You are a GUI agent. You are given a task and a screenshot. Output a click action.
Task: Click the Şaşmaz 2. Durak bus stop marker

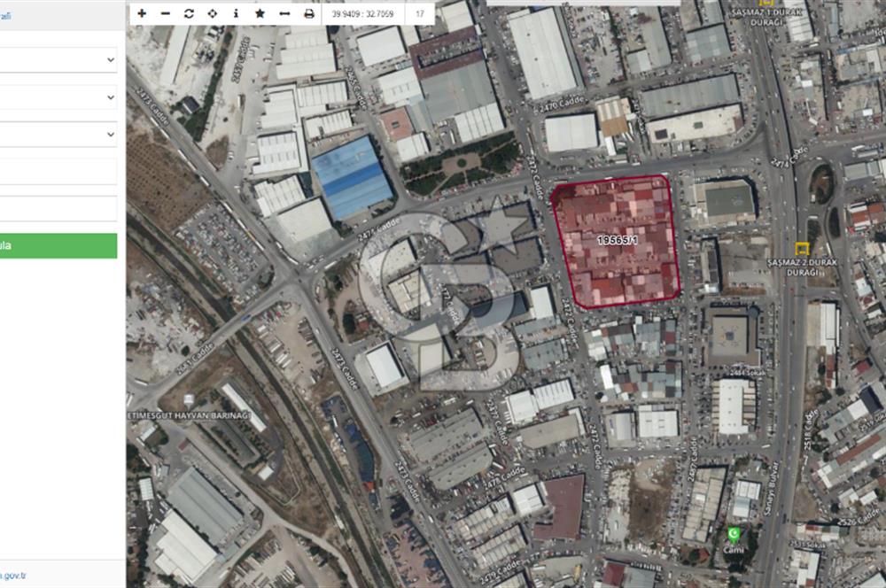click(x=803, y=249)
